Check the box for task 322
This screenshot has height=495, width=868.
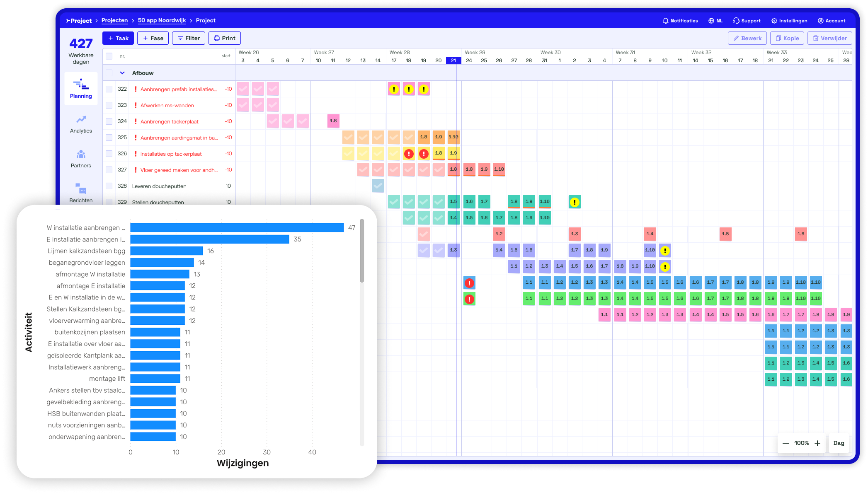[109, 89]
